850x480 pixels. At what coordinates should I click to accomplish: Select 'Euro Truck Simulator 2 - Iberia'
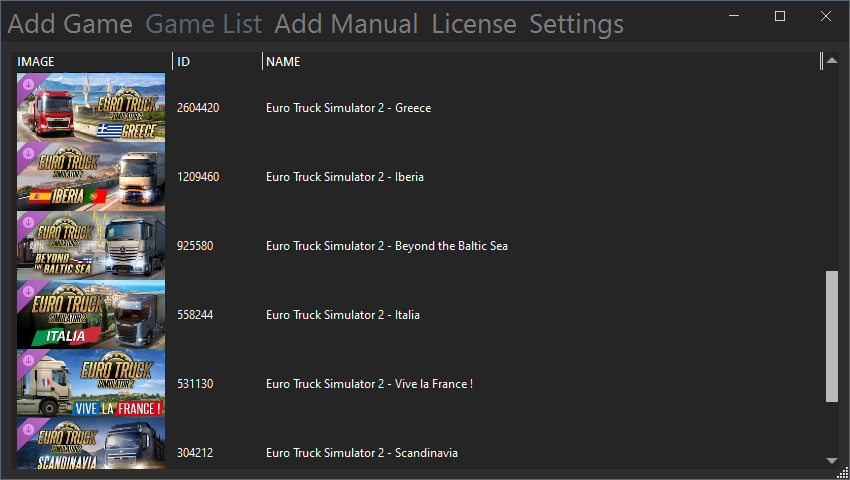click(x=345, y=177)
